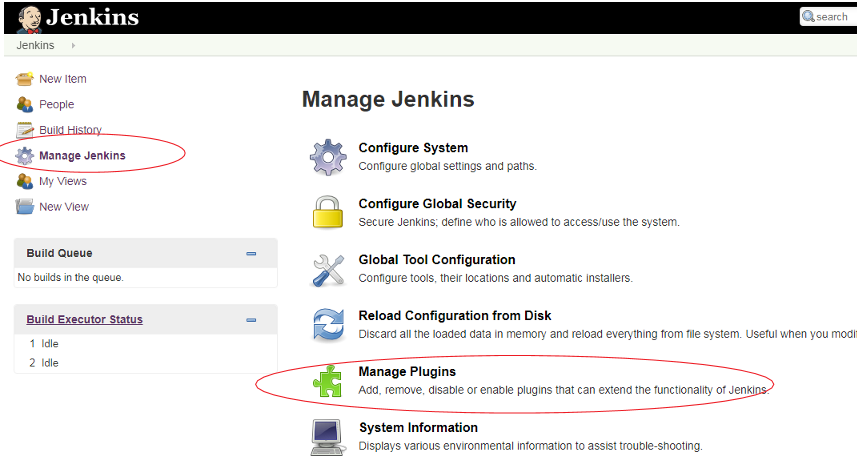The width and height of the screenshot is (857, 468).
Task: Open Reload Configuration from Disk
Action: [x=455, y=315]
